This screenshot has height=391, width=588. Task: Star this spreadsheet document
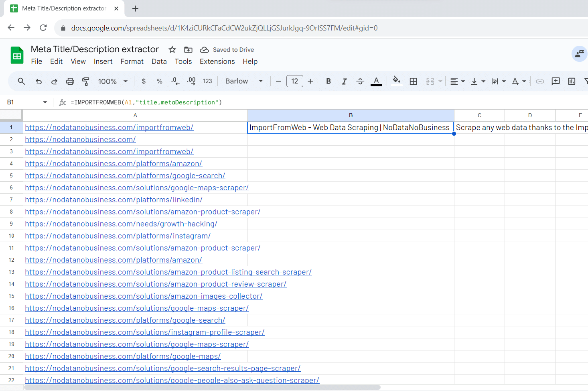(x=172, y=49)
